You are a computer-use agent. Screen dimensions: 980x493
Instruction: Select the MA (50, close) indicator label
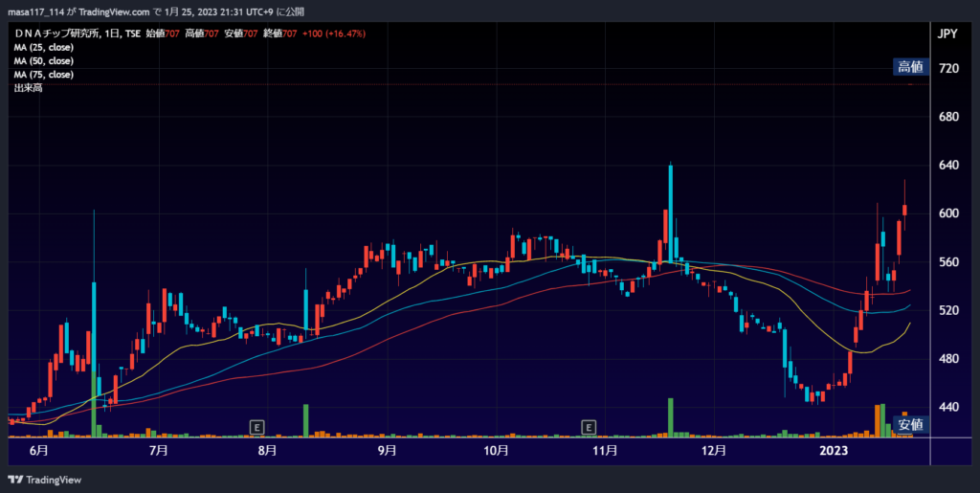pos(44,61)
